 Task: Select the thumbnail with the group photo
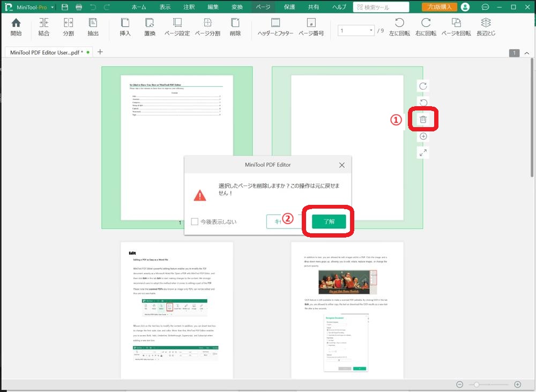coord(347,310)
